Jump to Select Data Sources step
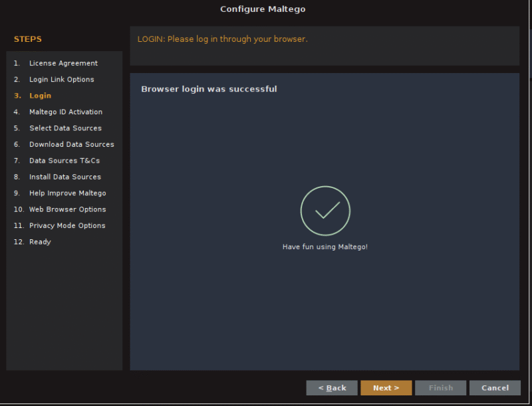Viewport: 532px width, 406px height. click(x=65, y=128)
